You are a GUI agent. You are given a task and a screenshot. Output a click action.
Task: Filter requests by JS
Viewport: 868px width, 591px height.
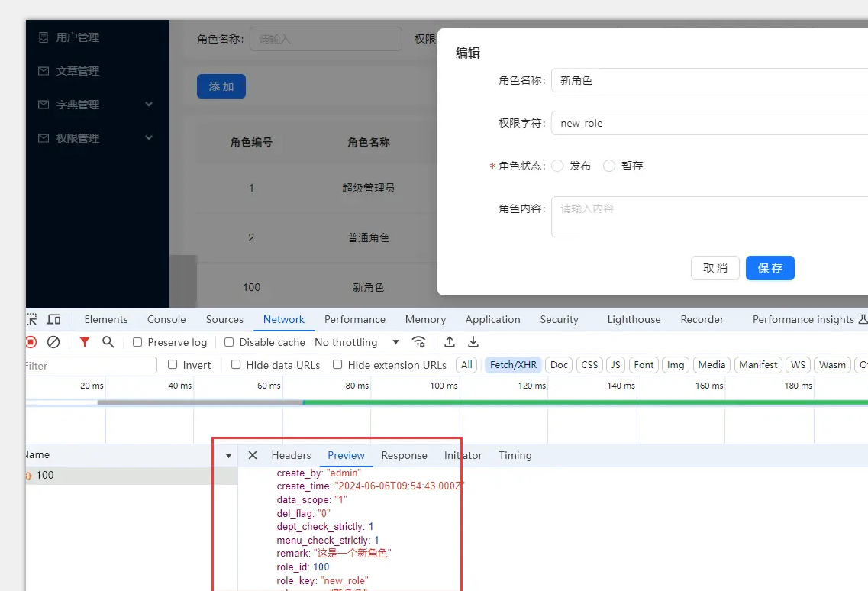pos(615,365)
